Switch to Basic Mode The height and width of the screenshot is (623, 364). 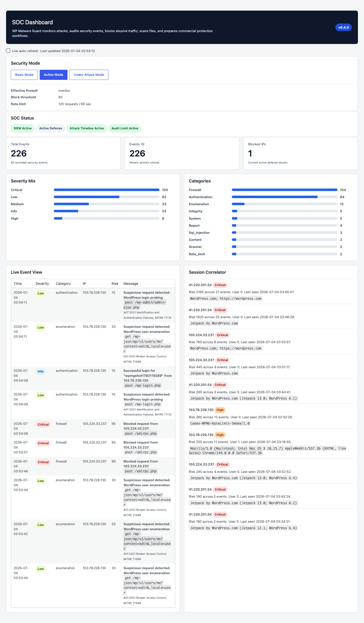tap(24, 75)
